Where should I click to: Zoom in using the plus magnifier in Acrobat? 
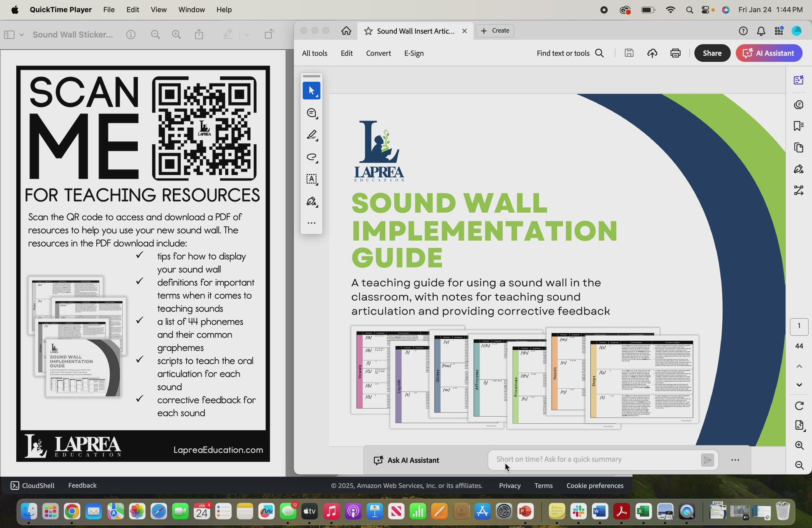(799, 445)
